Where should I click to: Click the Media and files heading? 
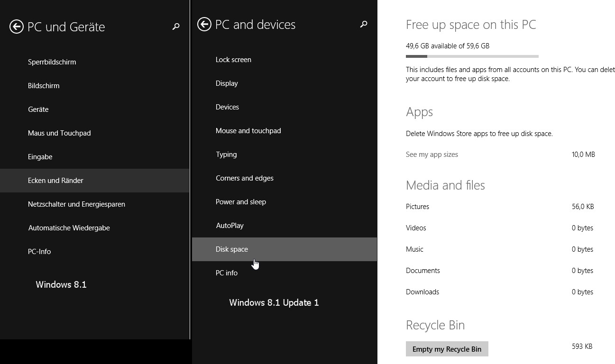445,185
